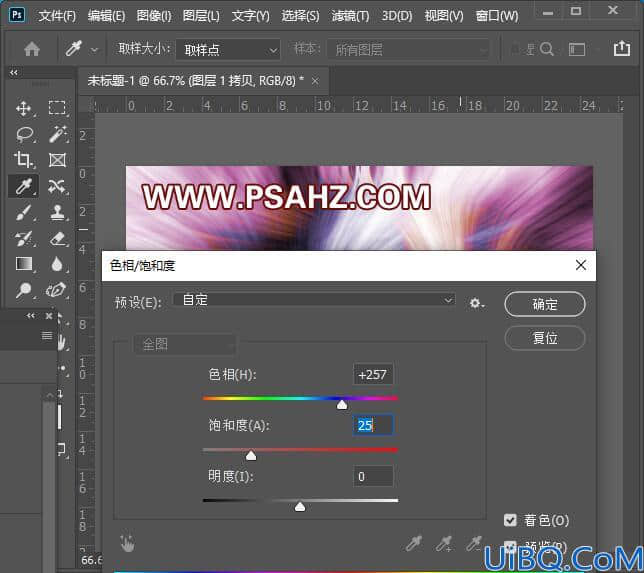Open the 文件(F) menu

57,16
